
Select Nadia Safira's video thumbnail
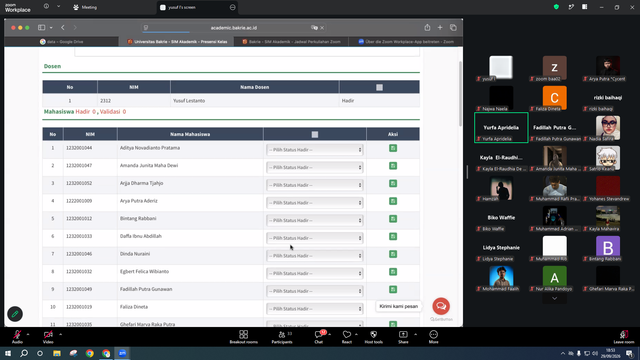pos(608,128)
